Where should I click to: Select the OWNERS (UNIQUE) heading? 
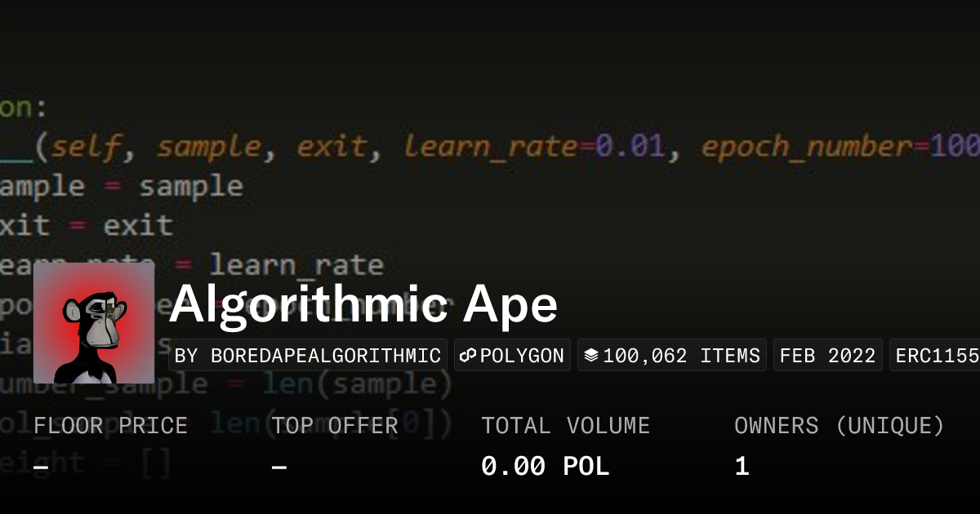click(839, 425)
